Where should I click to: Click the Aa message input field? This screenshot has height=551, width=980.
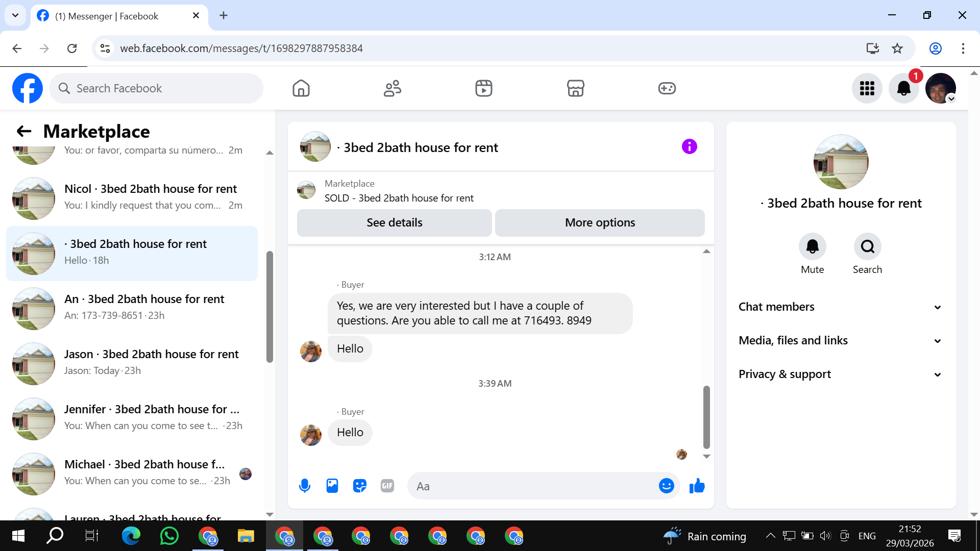point(533,486)
